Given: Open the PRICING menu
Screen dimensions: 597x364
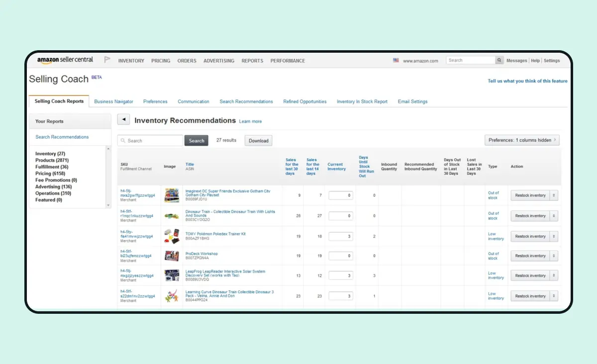Looking at the screenshot, I should pyautogui.click(x=161, y=61).
